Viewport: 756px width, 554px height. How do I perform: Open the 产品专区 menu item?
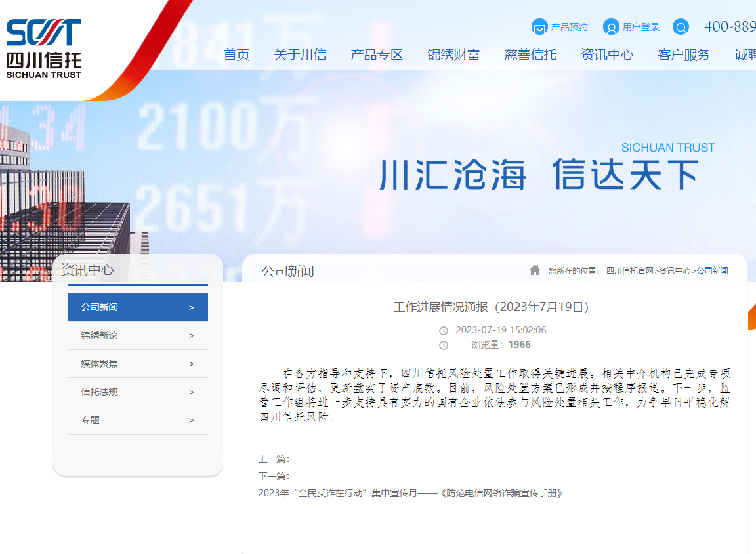[377, 55]
